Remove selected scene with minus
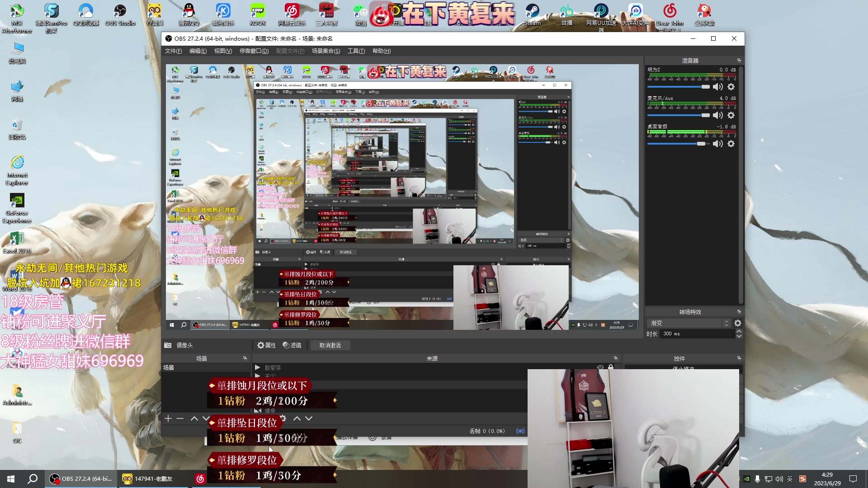Screen dimensions: 868x488 point(180,418)
